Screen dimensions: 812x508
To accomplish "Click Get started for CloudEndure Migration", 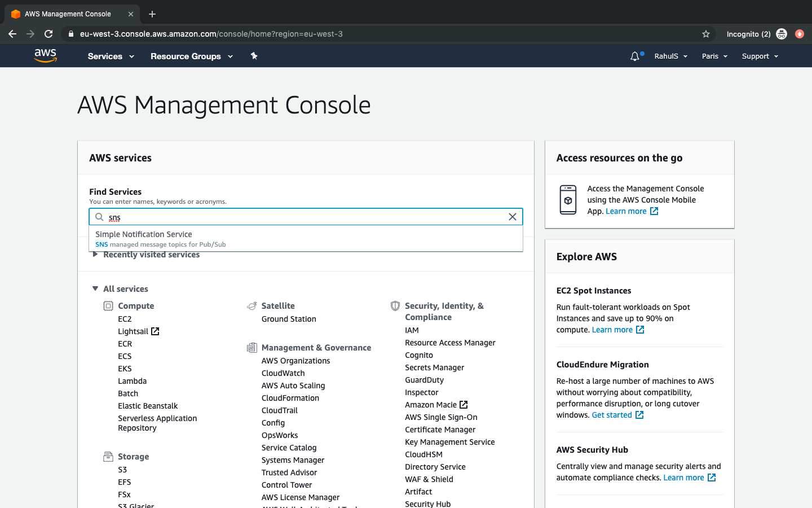I will (x=612, y=414).
